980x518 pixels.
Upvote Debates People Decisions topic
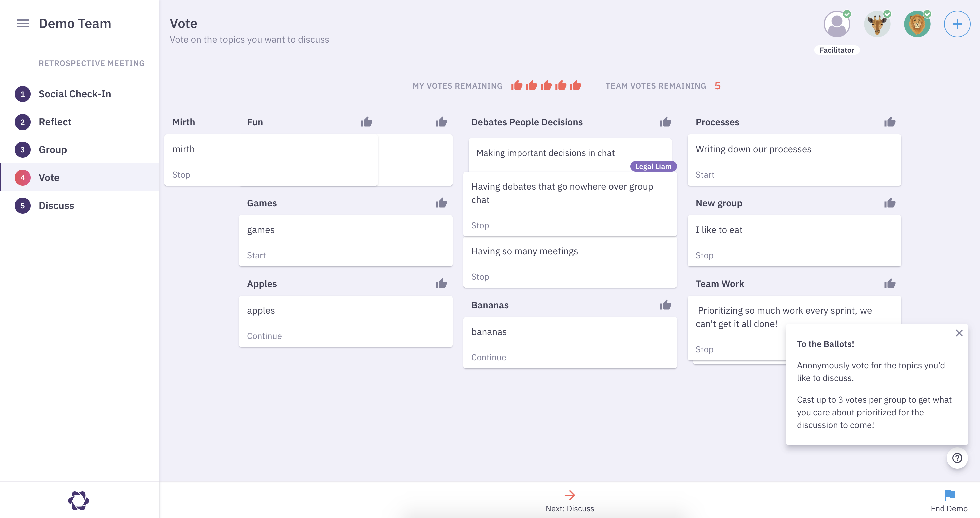point(665,122)
